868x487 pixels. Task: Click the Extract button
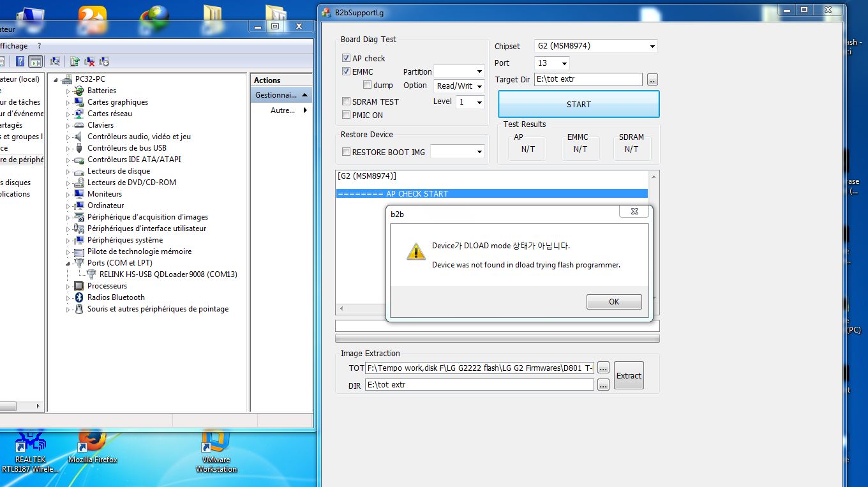click(x=629, y=376)
